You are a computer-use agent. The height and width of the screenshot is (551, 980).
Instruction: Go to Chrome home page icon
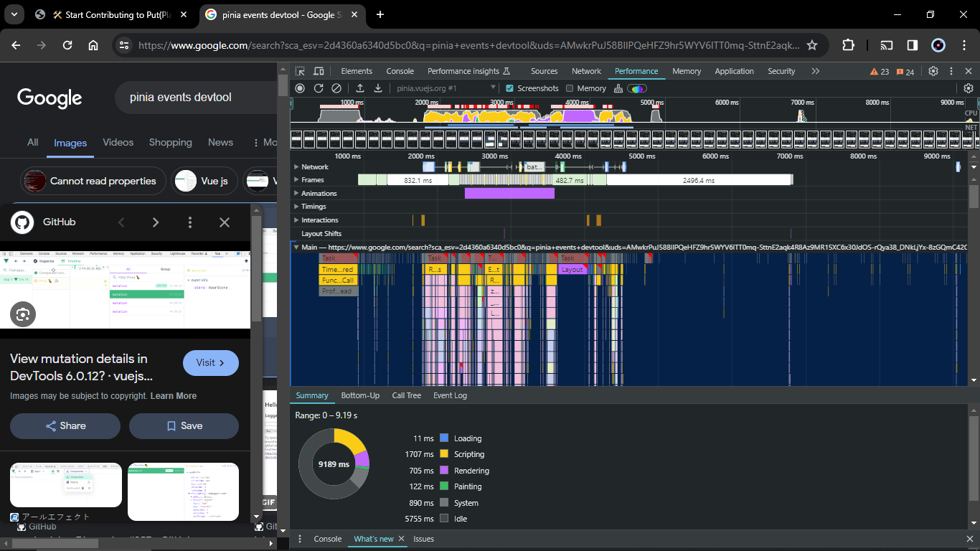pyautogui.click(x=93, y=45)
